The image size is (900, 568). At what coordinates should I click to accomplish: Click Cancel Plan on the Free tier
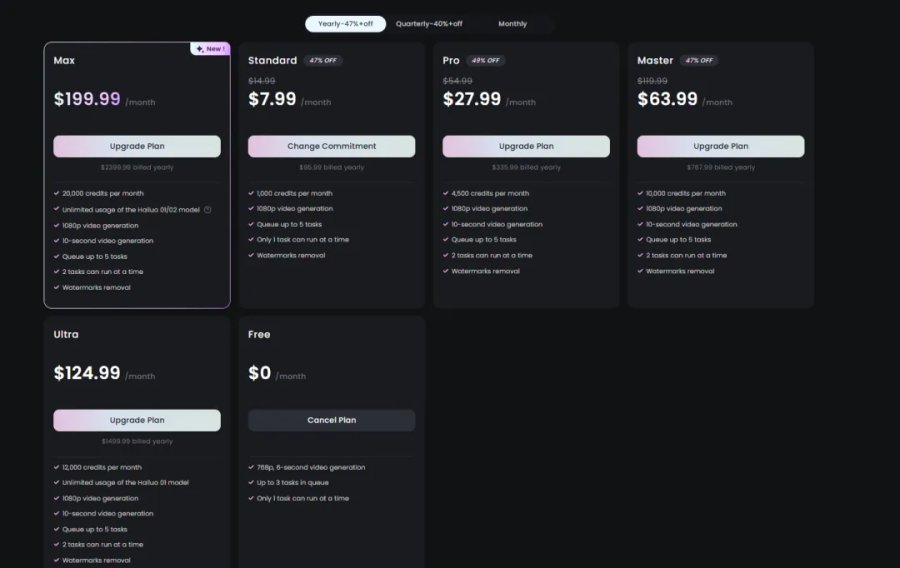[x=331, y=420]
